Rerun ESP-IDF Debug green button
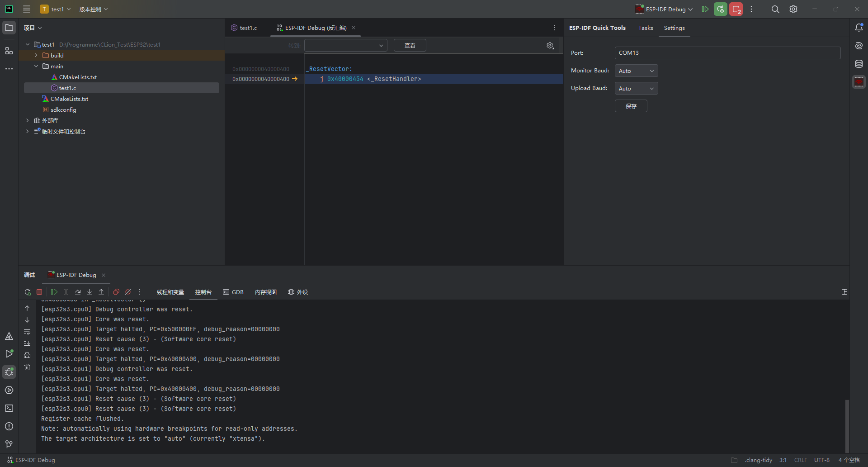Viewport: 868px width, 467px height. click(721, 9)
